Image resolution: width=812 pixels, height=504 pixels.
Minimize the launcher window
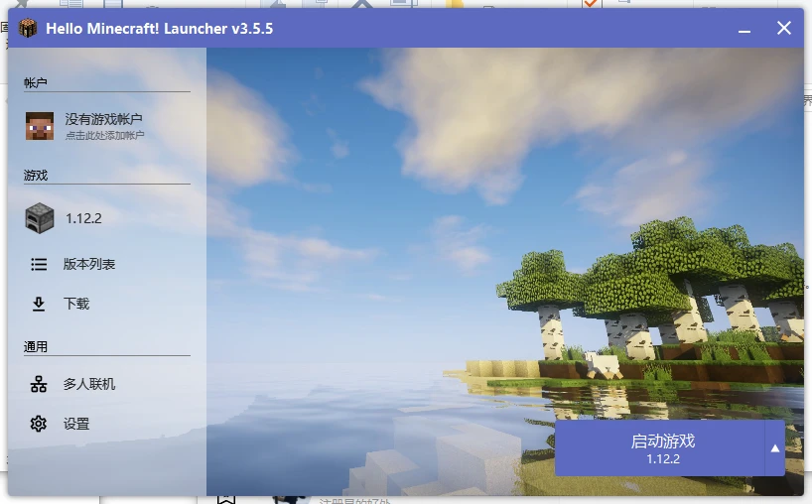(744, 29)
